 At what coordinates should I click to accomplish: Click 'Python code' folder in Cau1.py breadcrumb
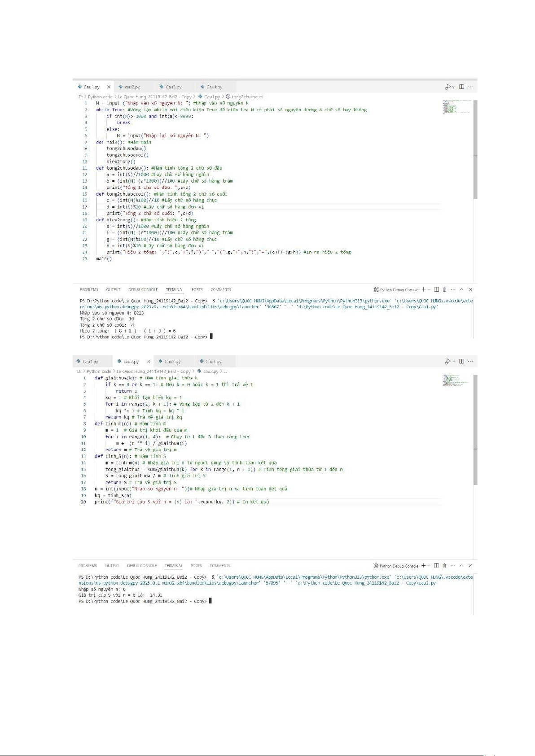tap(100, 96)
